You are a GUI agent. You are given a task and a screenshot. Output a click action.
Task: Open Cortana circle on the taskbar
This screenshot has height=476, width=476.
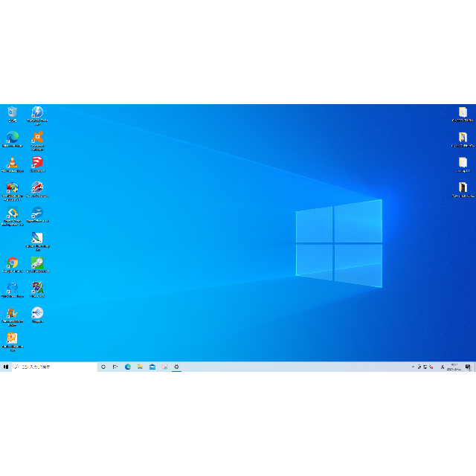pos(103,367)
